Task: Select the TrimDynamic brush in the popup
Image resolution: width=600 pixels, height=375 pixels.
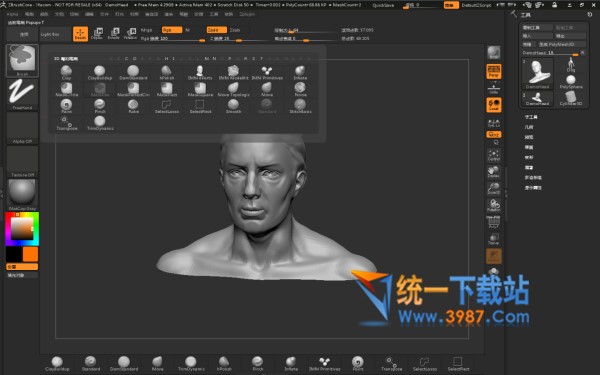Action: (100, 123)
